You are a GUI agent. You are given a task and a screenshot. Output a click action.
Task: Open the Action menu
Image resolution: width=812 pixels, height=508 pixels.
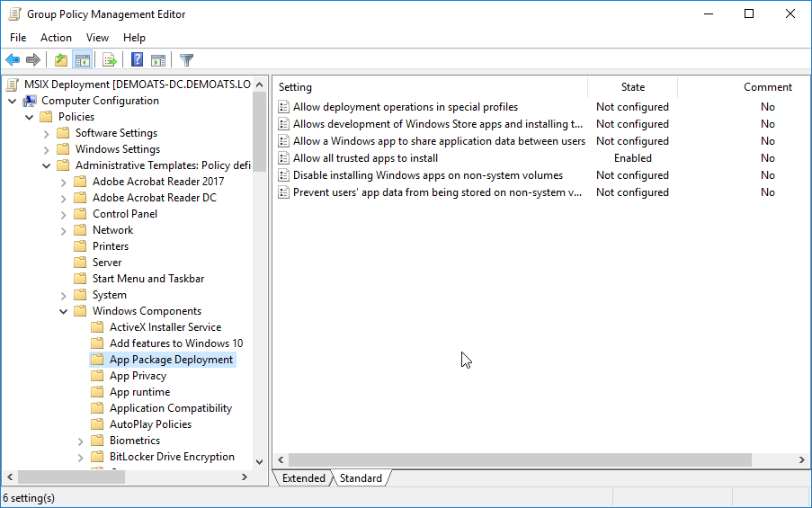[56, 38]
